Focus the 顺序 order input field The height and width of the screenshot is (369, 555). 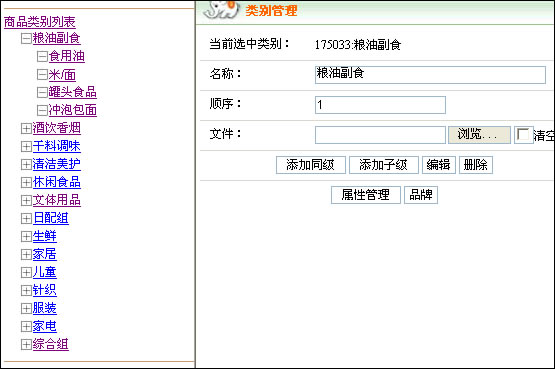pyautogui.click(x=380, y=105)
